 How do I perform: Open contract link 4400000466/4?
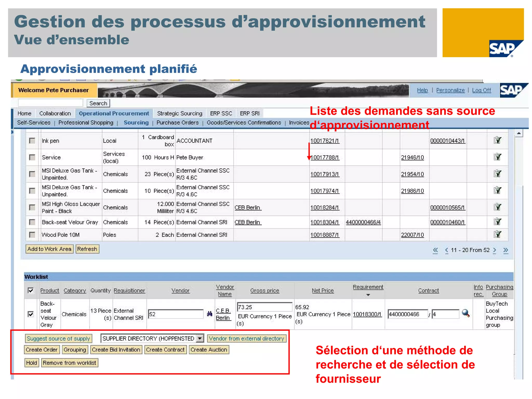pyautogui.click(x=363, y=222)
